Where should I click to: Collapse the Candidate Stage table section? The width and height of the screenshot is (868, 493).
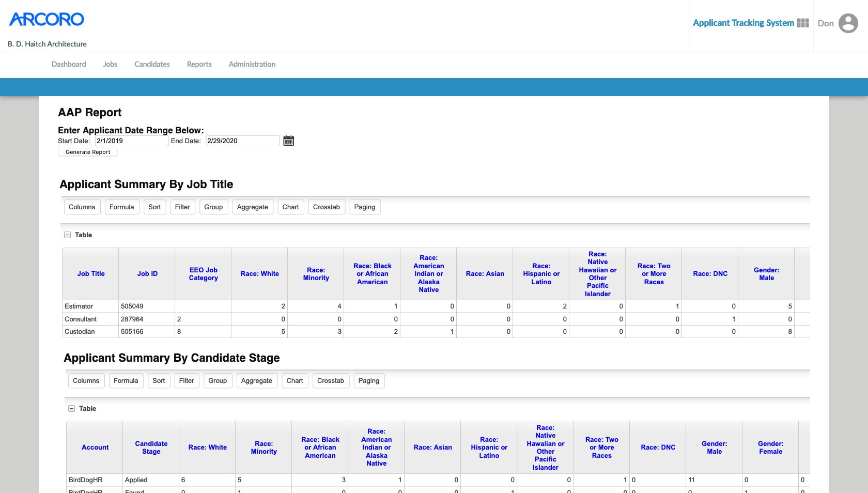pyautogui.click(x=71, y=408)
